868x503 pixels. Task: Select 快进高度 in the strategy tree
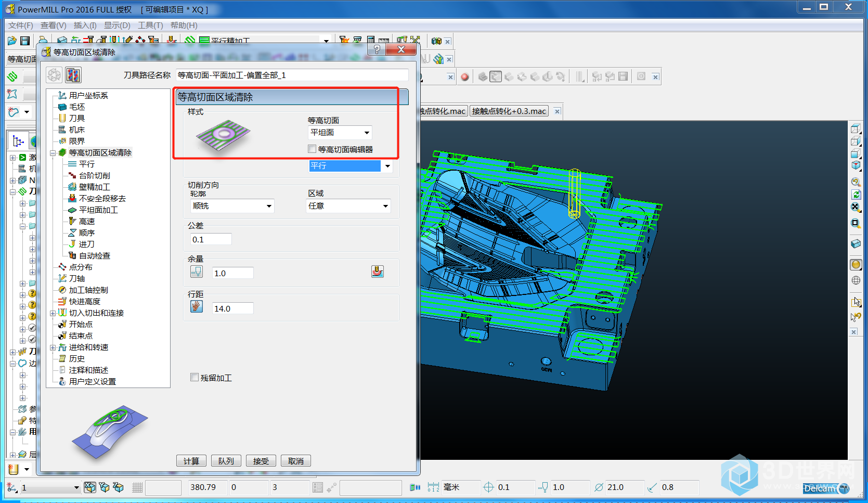click(x=84, y=302)
